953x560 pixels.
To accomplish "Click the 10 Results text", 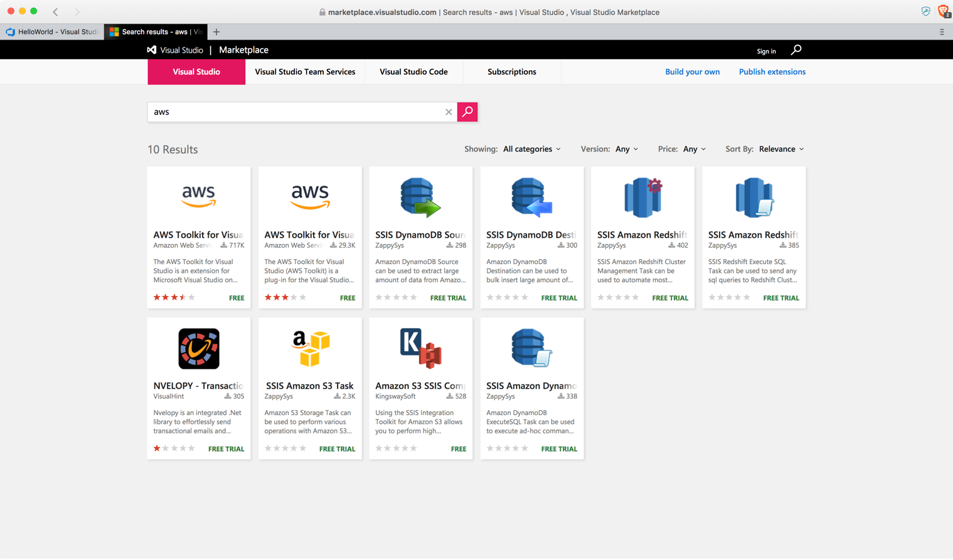I will click(x=173, y=149).
